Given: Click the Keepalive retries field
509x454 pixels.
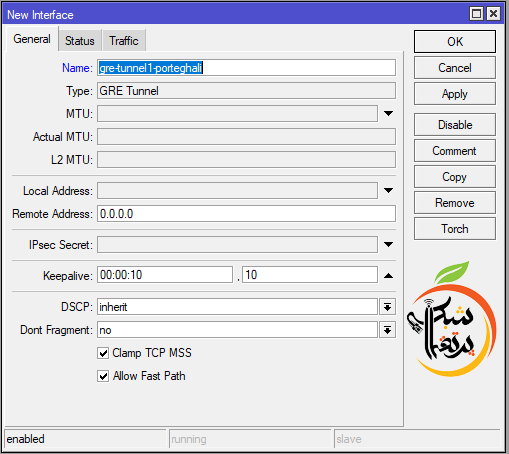Looking at the screenshot, I should pos(310,275).
